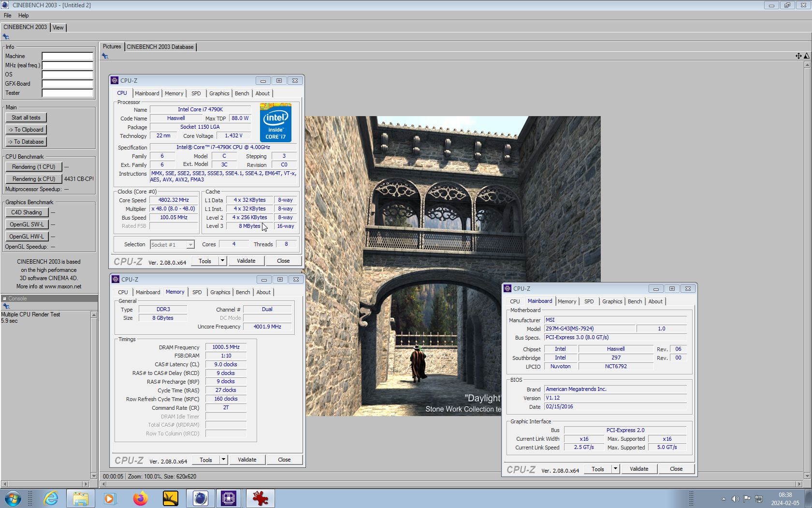Click into the OS input field
The image size is (812, 508).
coord(67,75)
